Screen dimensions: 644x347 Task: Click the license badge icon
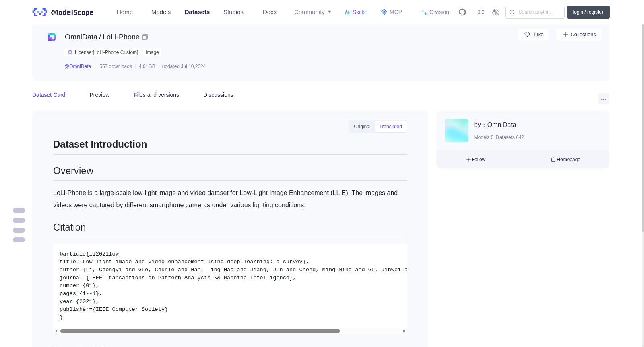point(70,52)
